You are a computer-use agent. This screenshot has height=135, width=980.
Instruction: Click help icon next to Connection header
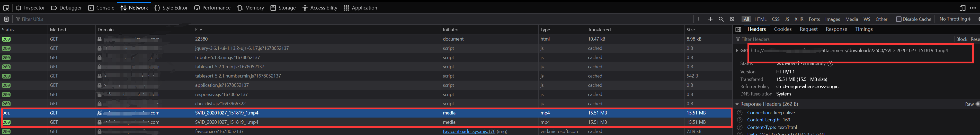740,113
